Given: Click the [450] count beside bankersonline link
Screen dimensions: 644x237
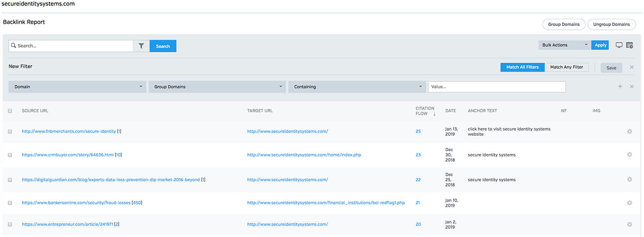Looking at the screenshot, I should click(137, 203).
